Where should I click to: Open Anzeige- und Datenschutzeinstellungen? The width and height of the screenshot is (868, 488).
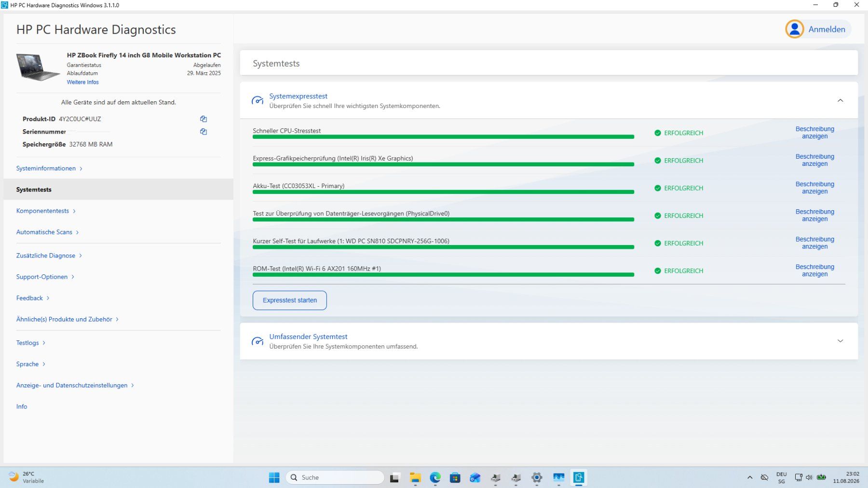tap(75, 385)
